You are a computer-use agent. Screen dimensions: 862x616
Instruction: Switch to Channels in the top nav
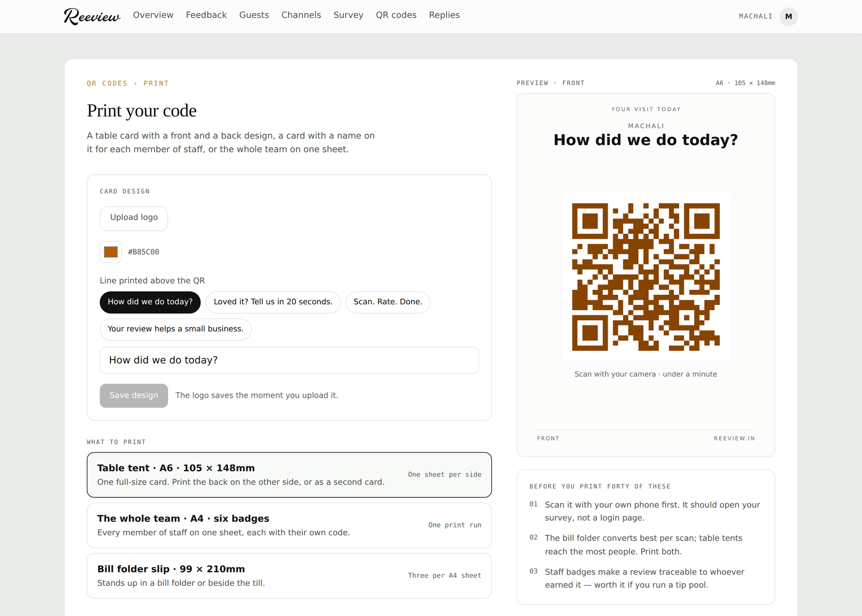[301, 15]
